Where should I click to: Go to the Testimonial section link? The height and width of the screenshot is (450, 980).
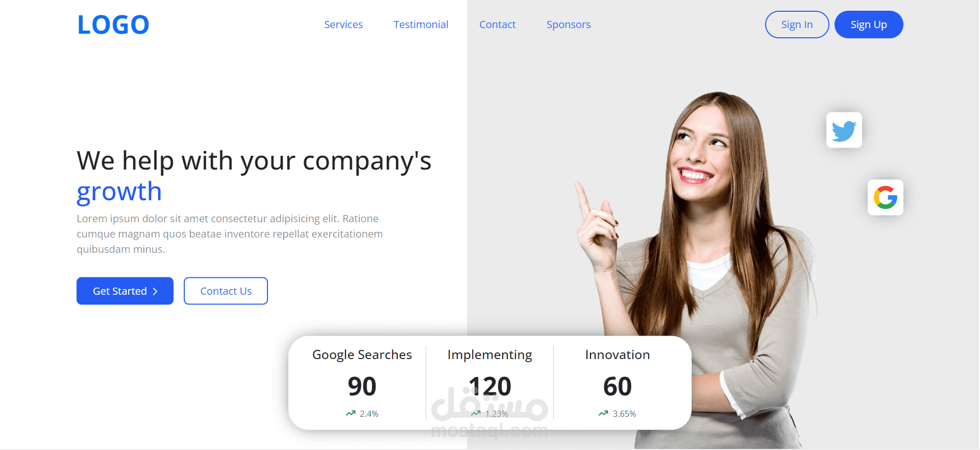click(x=421, y=25)
